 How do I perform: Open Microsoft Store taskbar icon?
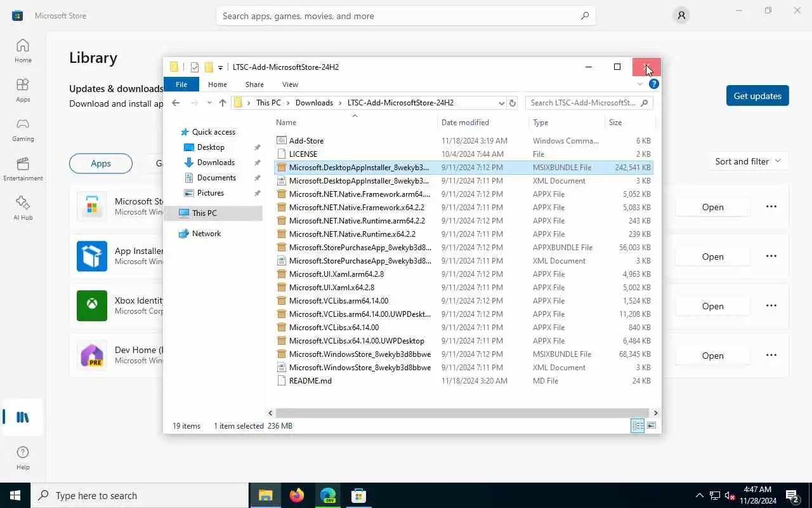(358, 495)
